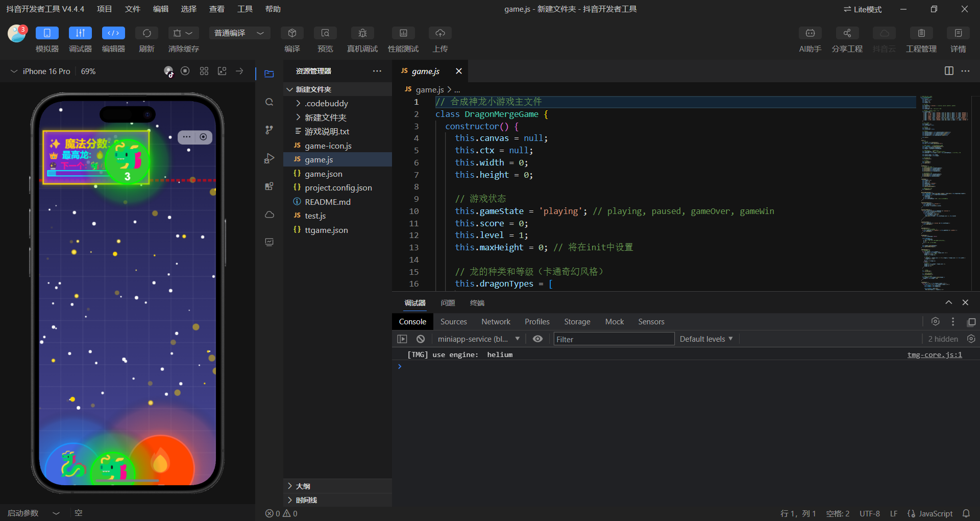Toggle the 调试器 debugger panel

(80, 33)
